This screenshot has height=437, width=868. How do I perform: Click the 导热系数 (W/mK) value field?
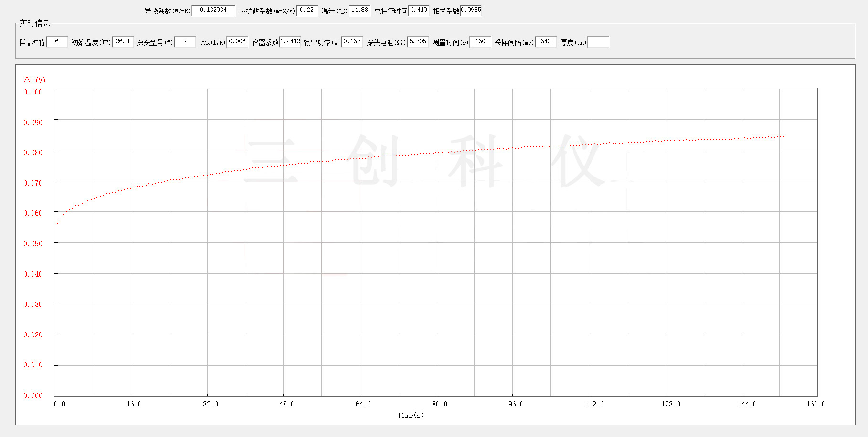point(213,10)
